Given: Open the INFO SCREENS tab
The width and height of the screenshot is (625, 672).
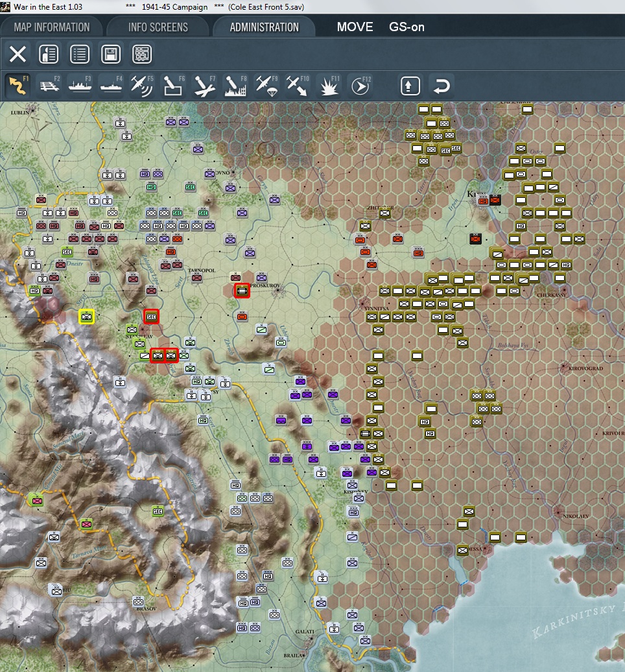Looking at the screenshot, I should point(158,27).
